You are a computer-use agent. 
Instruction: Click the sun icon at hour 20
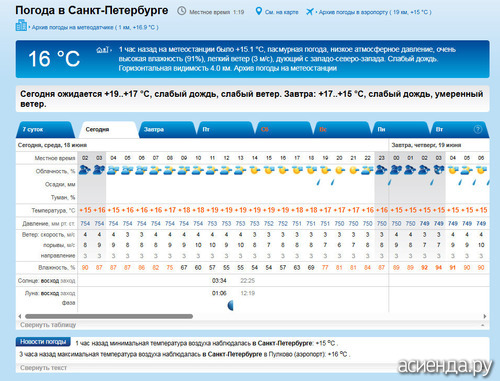pos(339,171)
